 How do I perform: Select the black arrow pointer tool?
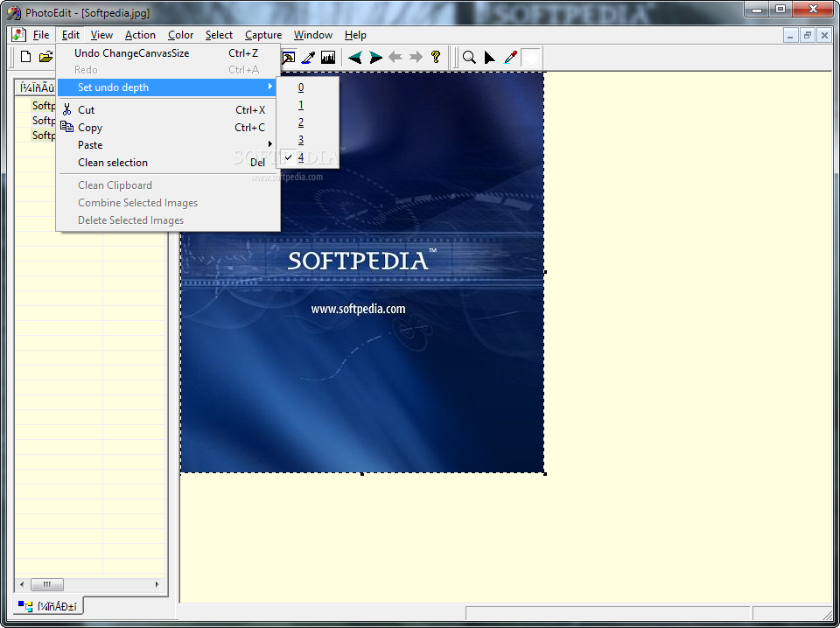(x=490, y=57)
